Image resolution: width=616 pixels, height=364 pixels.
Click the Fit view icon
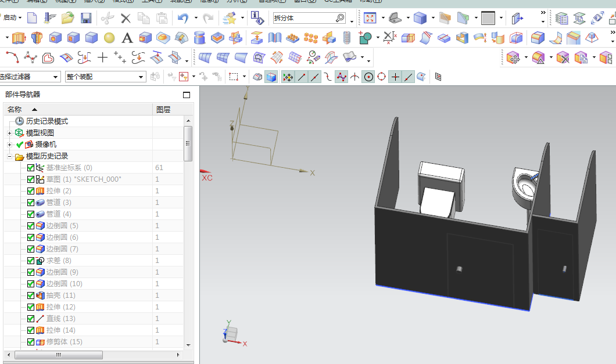(x=370, y=18)
